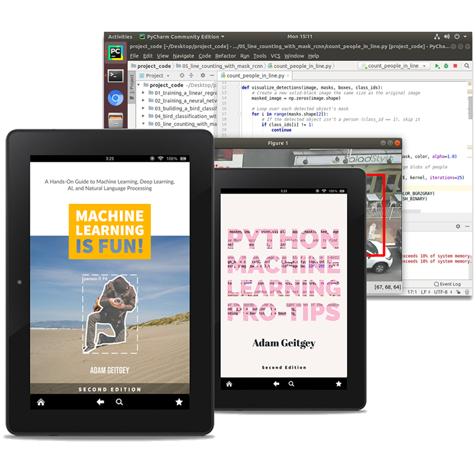The height and width of the screenshot is (476, 476).
Task: Click the volume speaker icon in top bar
Action: point(447,37)
